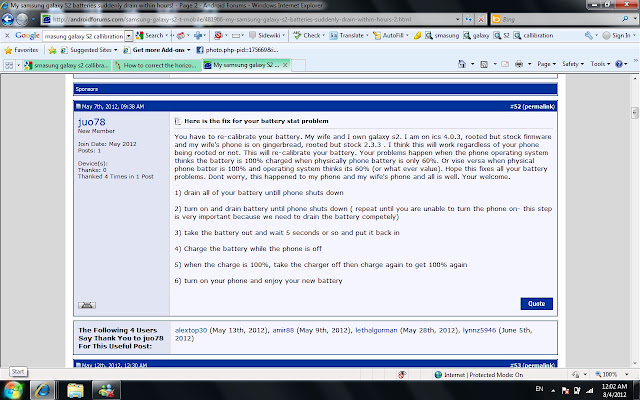Open the Google Toolbar Share plus icon
Screen dimensions: 640x400
(198, 36)
